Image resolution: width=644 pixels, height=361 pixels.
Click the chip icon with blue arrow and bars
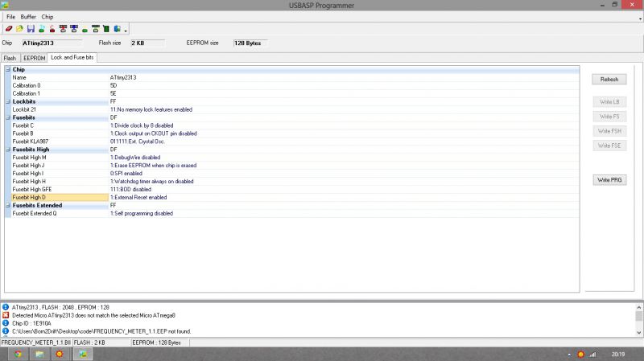pos(74,29)
